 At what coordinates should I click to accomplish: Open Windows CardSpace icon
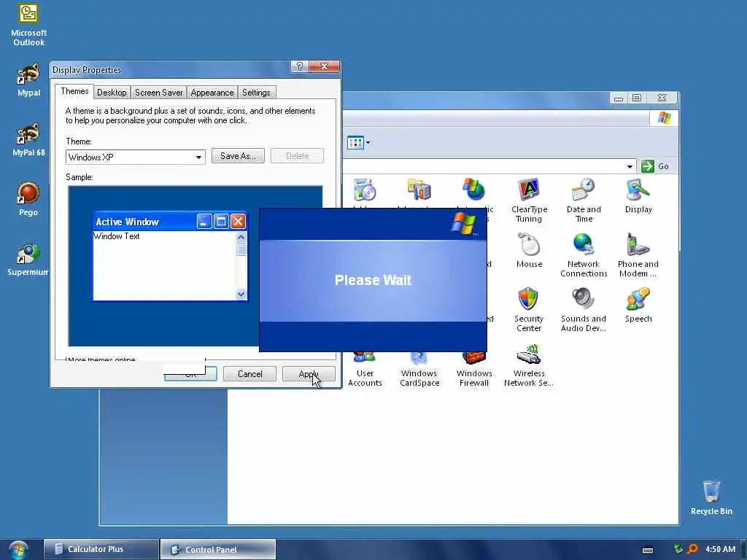(x=419, y=370)
